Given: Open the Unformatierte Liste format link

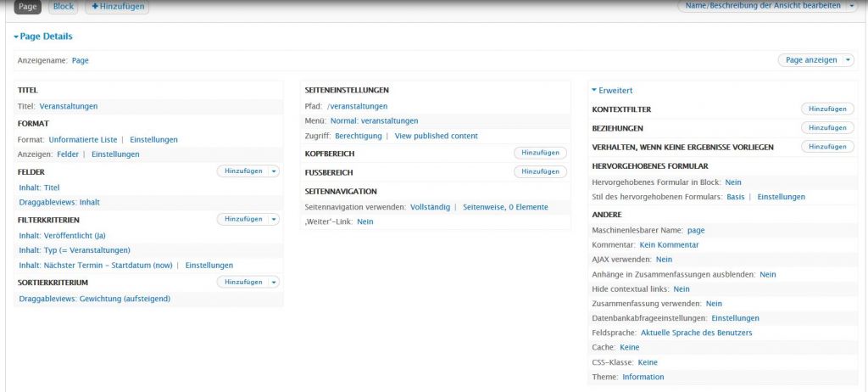Looking at the screenshot, I should [83, 139].
